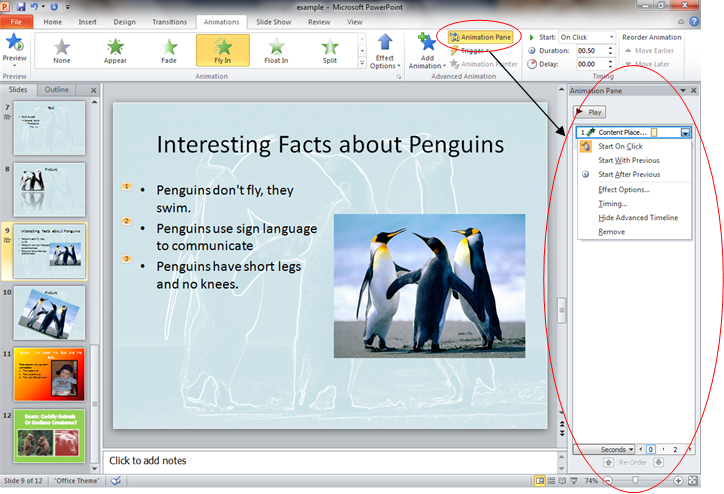Image resolution: width=724 pixels, height=494 pixels.
Task: Open the Seconds dropdown in timeline
Action: tap(614, 450)
